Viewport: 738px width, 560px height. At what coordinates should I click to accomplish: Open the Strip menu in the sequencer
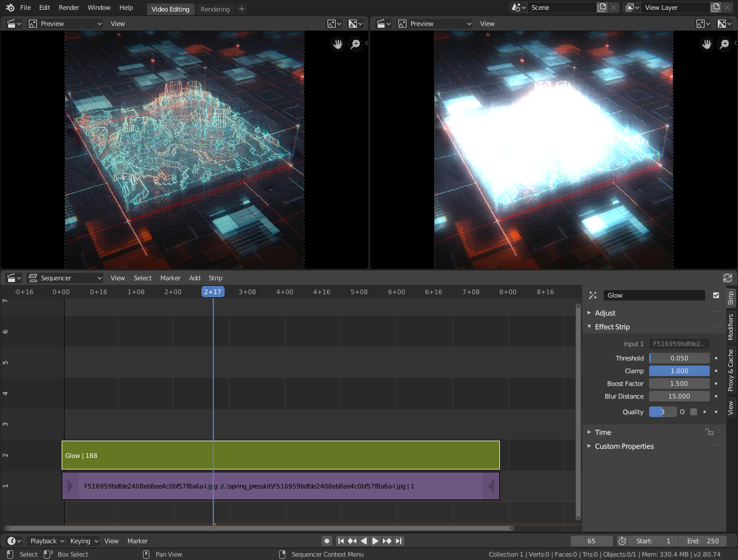215,277
